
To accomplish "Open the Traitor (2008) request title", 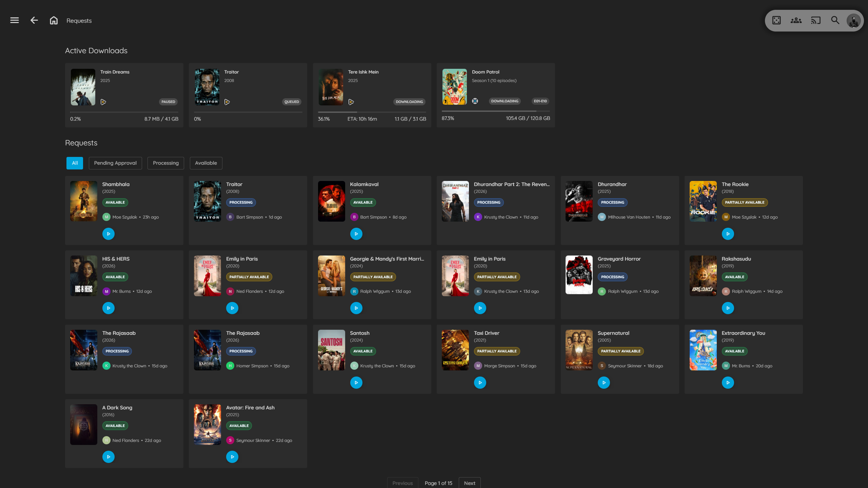I will [234, 184].
